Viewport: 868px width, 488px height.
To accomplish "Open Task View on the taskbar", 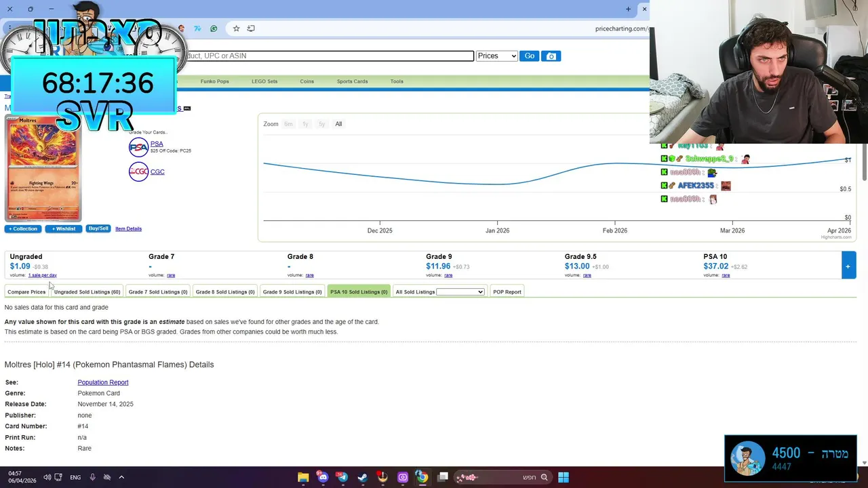I will click(x=443, y=477).
